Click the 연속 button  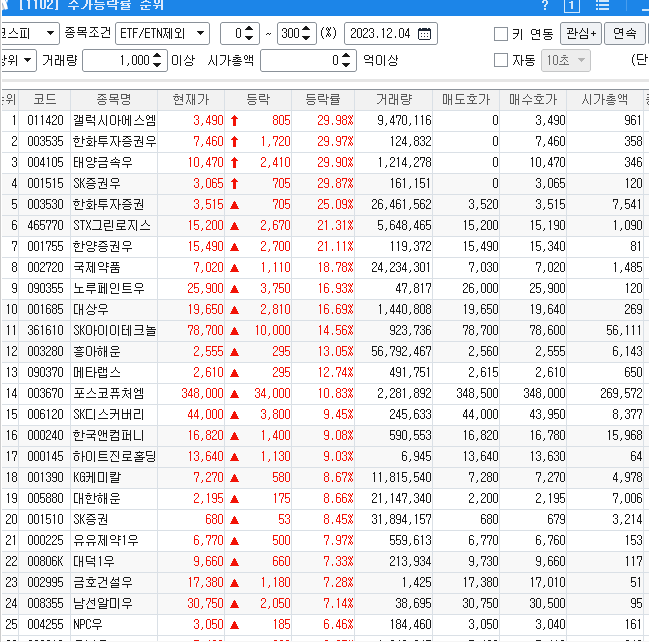[625, 33]
